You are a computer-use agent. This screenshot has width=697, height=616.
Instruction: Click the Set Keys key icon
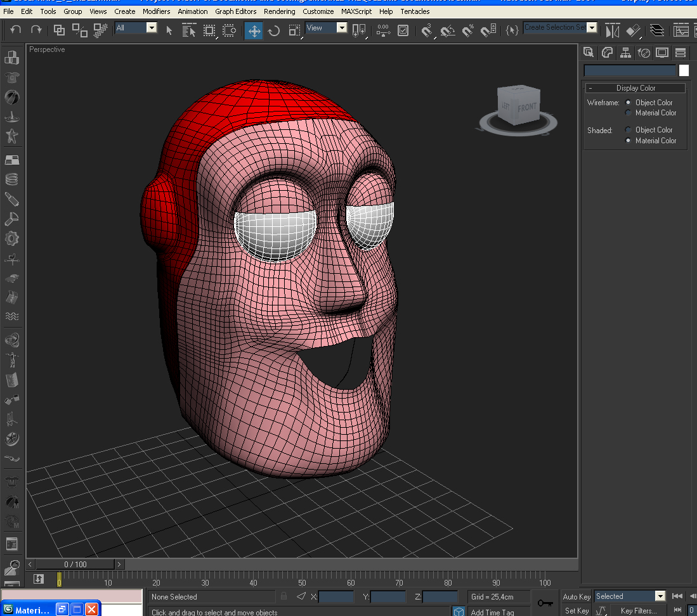pyautogui.click(x=545, y=603)
